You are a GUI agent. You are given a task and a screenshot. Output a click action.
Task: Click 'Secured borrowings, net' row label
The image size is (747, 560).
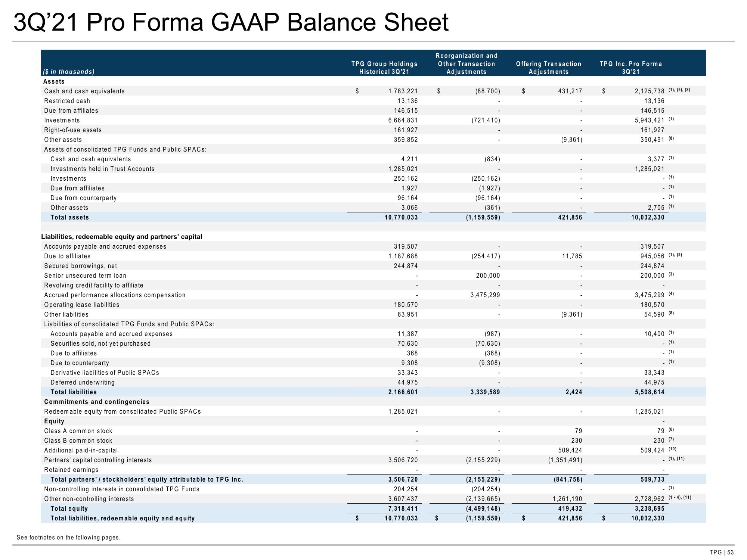click(80, 266)
